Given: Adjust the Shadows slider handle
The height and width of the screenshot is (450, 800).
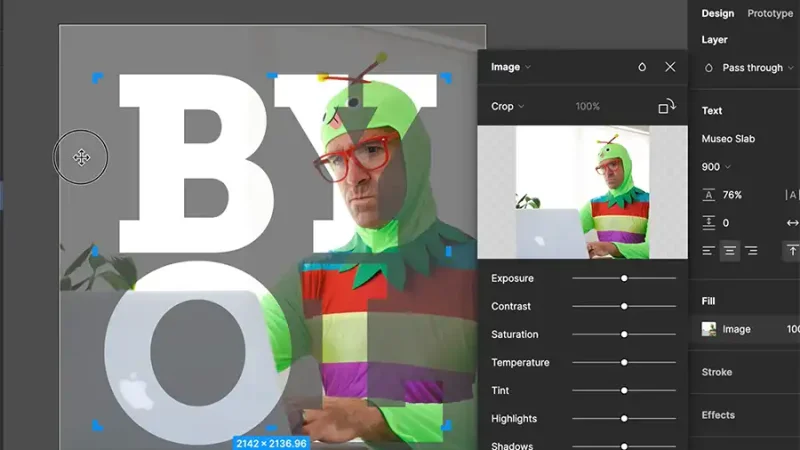Looking at the screenshot, I should coord(623,446).
